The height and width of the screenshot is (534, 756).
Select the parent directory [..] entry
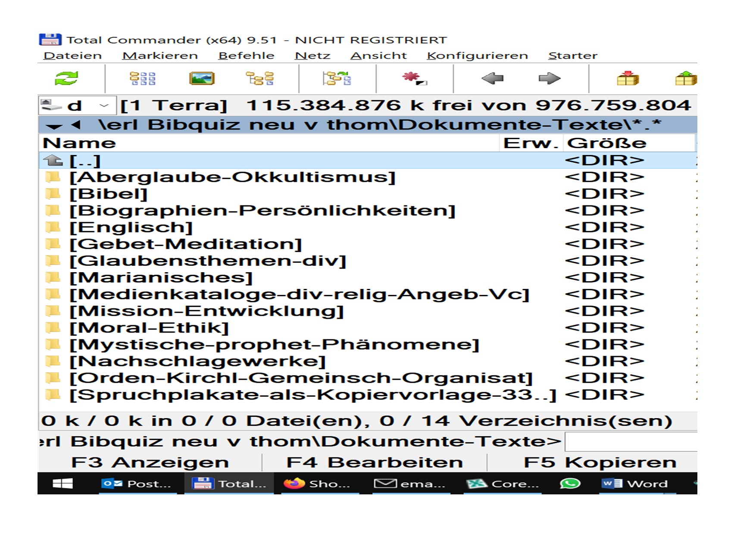pyautogui.click(x=368, y=160)
